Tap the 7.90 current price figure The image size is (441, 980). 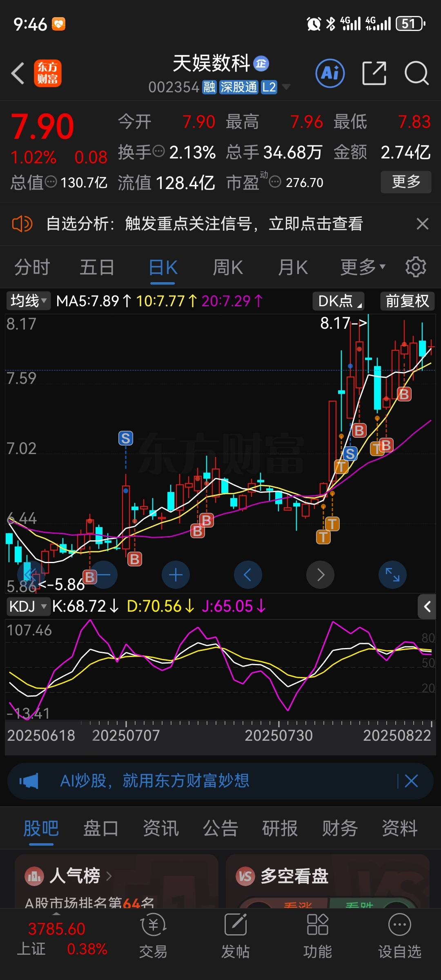[42, 127]
